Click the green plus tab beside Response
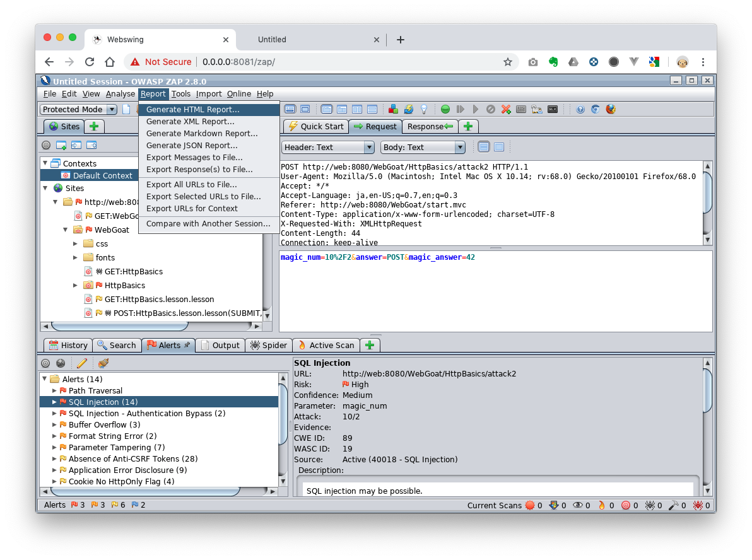Screen dimensions: 752x560 [x=468, y=127]
